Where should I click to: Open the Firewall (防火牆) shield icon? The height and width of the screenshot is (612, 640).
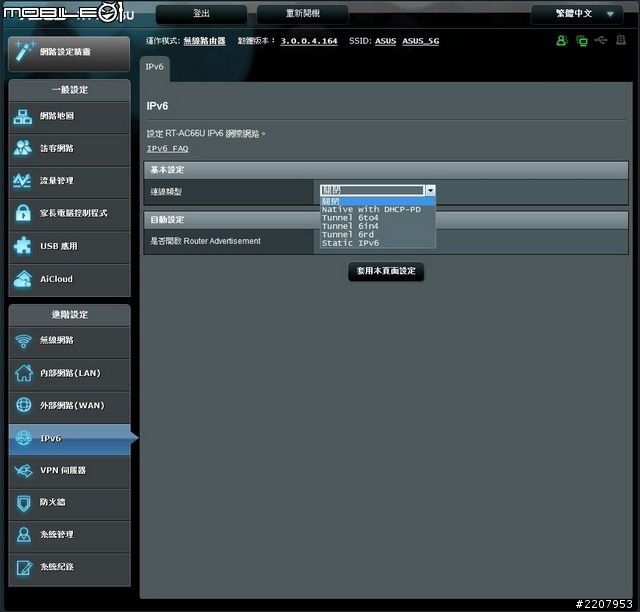23,503
